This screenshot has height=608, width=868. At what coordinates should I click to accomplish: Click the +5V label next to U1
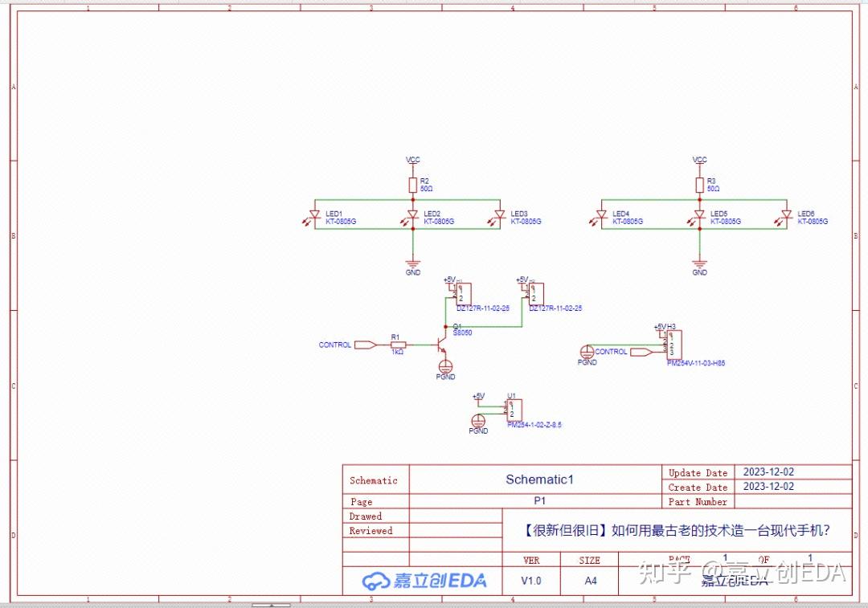click(479, 396)
